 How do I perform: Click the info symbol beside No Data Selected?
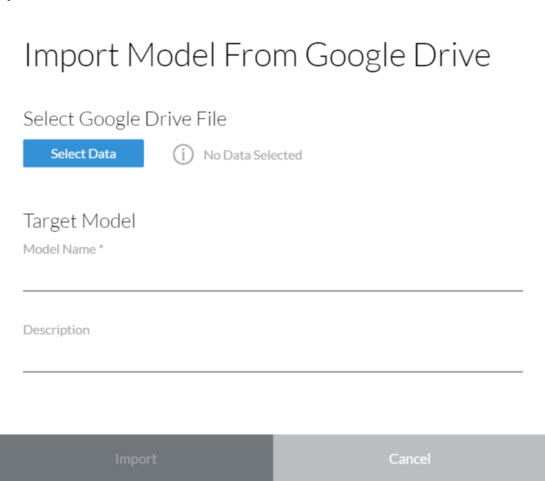[x=183, y=154]
